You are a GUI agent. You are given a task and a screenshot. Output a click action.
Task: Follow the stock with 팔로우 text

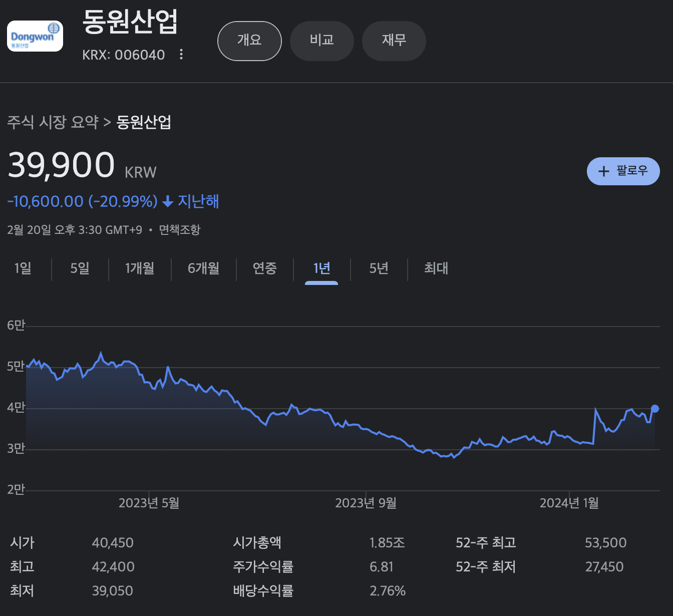(632, 171)
